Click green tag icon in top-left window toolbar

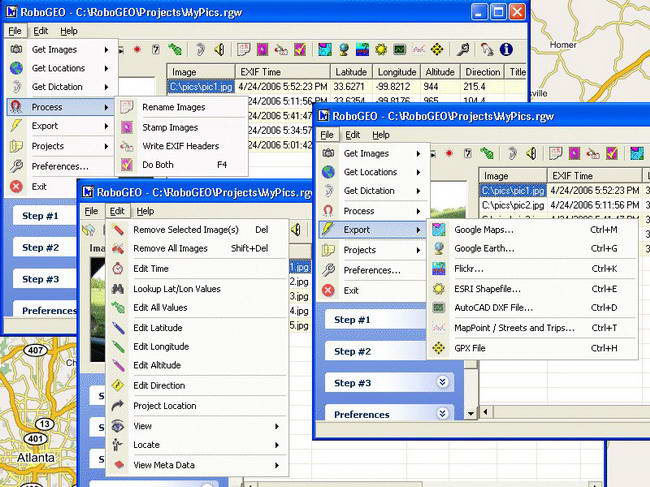pos(175,50)
